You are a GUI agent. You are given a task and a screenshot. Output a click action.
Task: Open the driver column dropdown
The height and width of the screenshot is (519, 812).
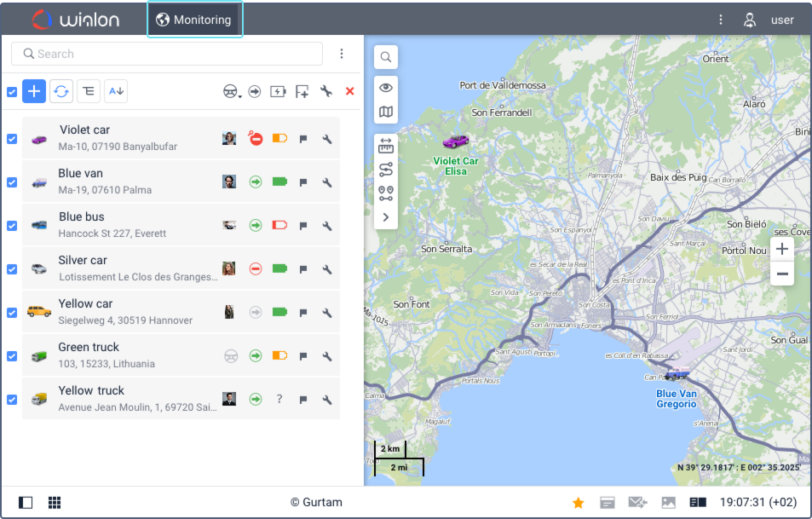[231, 92]
